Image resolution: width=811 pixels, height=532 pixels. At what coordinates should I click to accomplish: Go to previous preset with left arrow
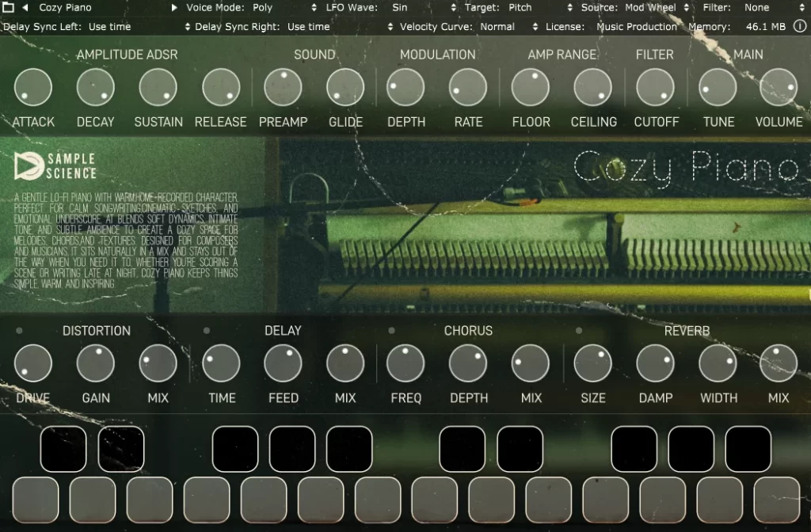25,8
